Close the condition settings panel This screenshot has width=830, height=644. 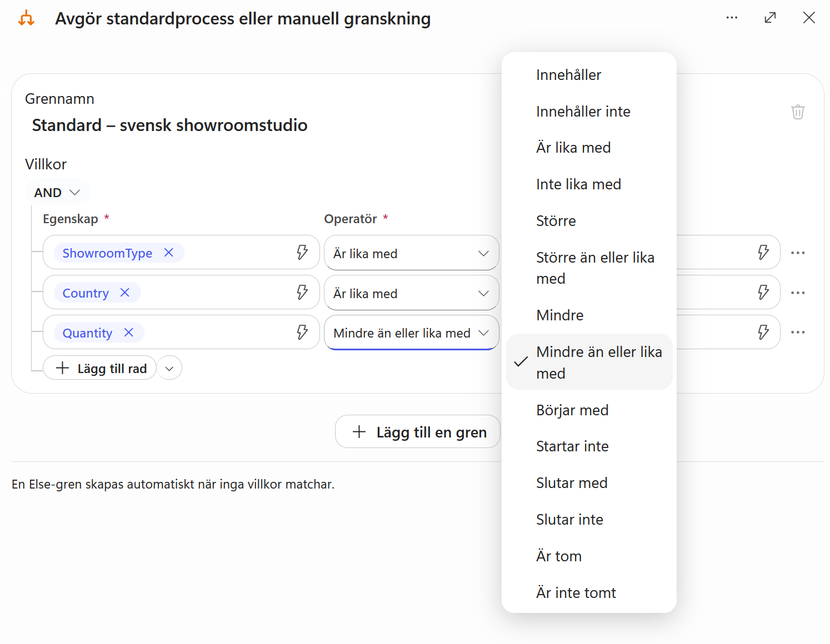click(809, 18)
